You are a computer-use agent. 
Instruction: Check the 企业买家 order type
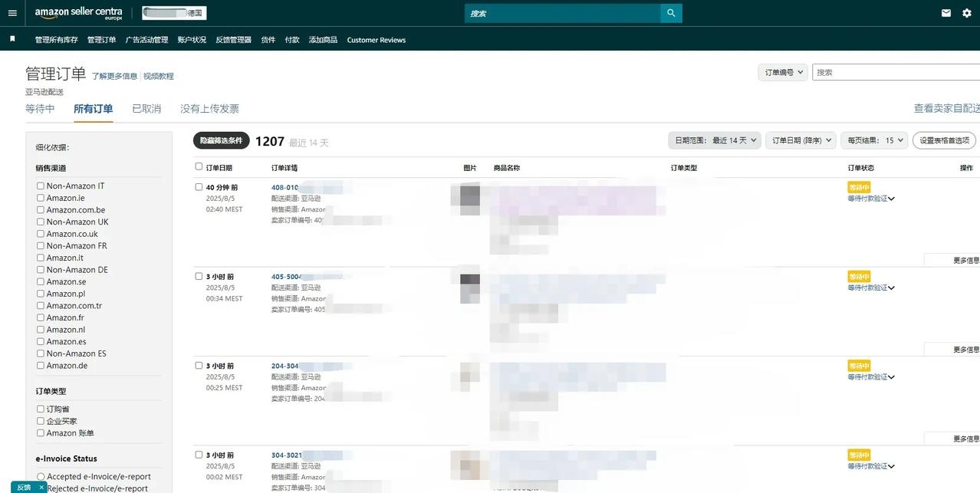[x=41, y=421]
